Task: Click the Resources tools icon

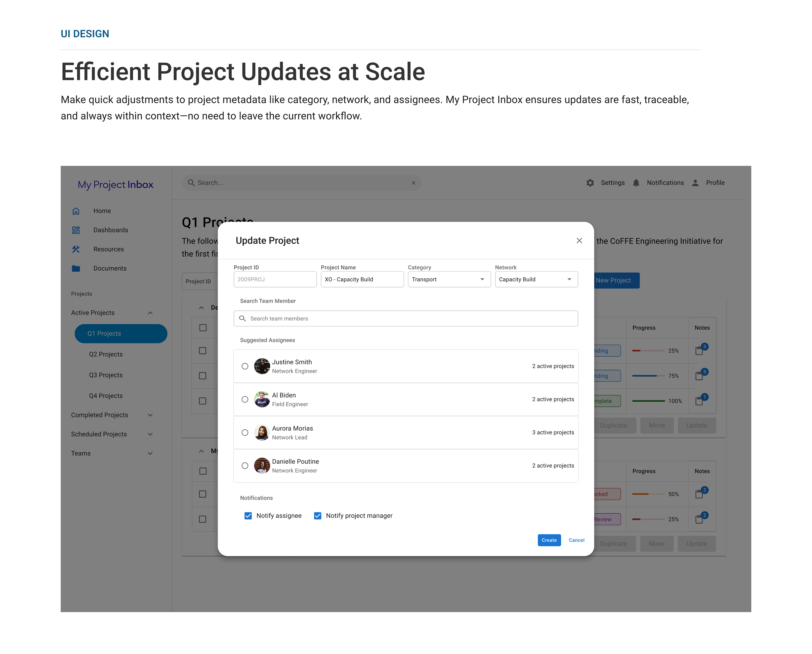Action: coord(76,249)
